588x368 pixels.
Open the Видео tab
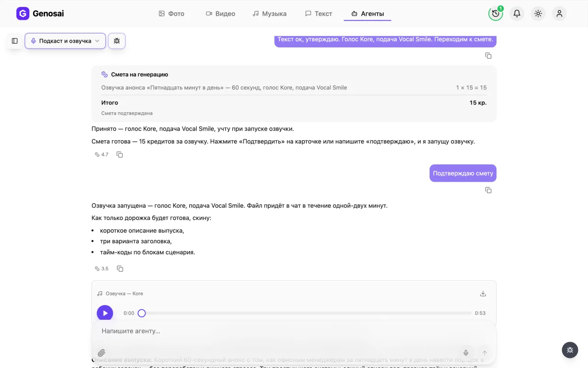(x=220, y=14)
